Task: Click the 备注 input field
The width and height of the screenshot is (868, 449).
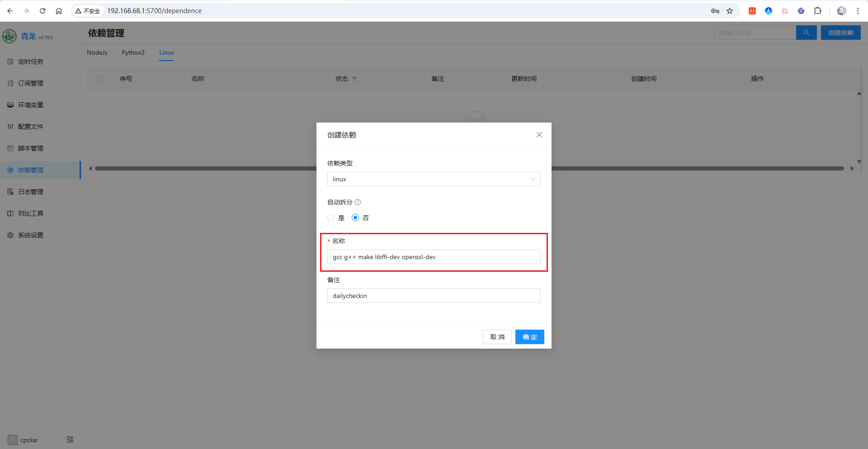Action: point(434,296)
